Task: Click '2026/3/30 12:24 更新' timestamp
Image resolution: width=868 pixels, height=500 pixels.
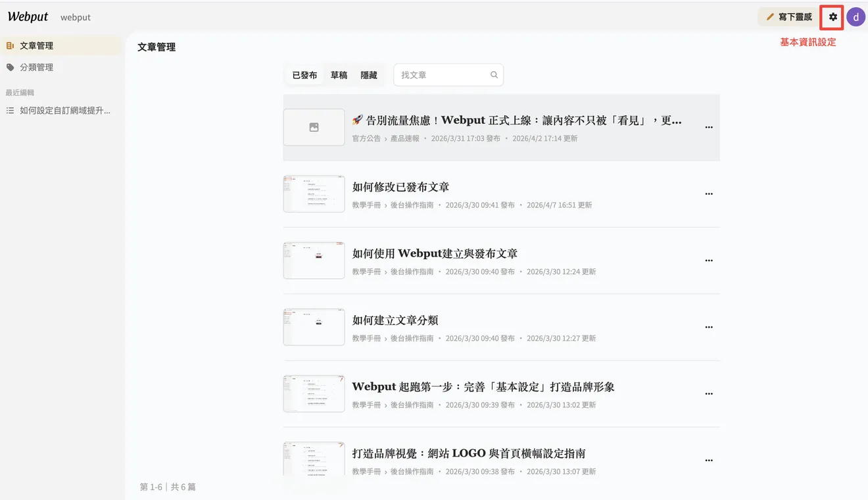Action: coord(562,272)
